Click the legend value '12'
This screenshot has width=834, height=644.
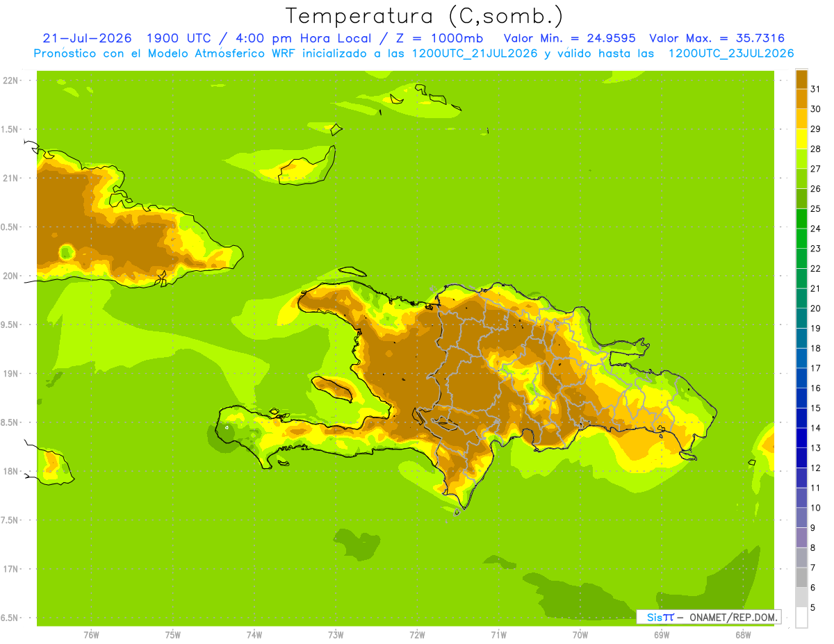815,468
